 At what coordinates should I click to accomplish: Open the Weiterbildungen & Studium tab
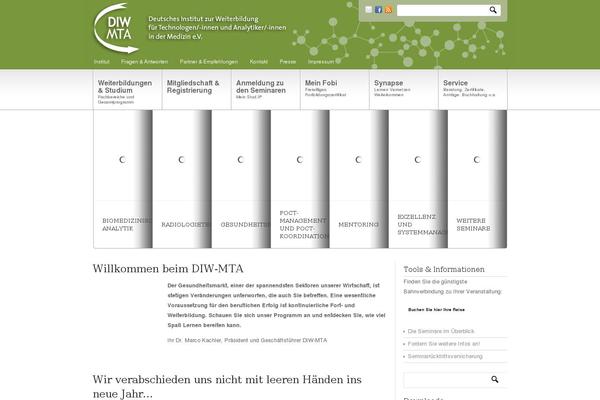point(127,90)
